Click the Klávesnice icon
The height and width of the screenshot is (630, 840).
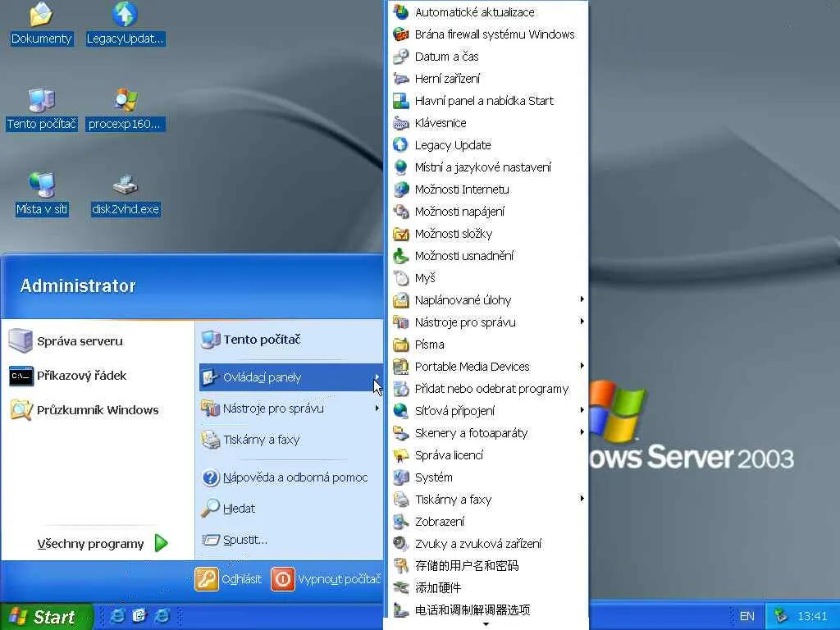pos(400,123)
